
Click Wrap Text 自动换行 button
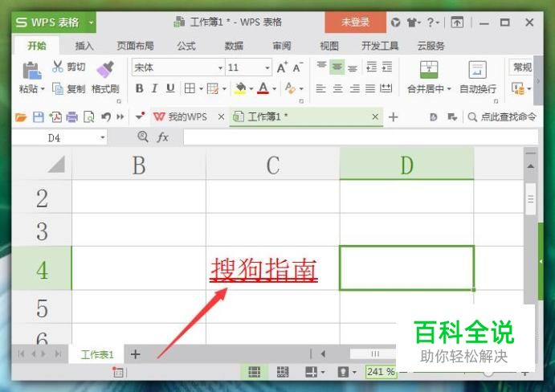(x=477, y=77)
